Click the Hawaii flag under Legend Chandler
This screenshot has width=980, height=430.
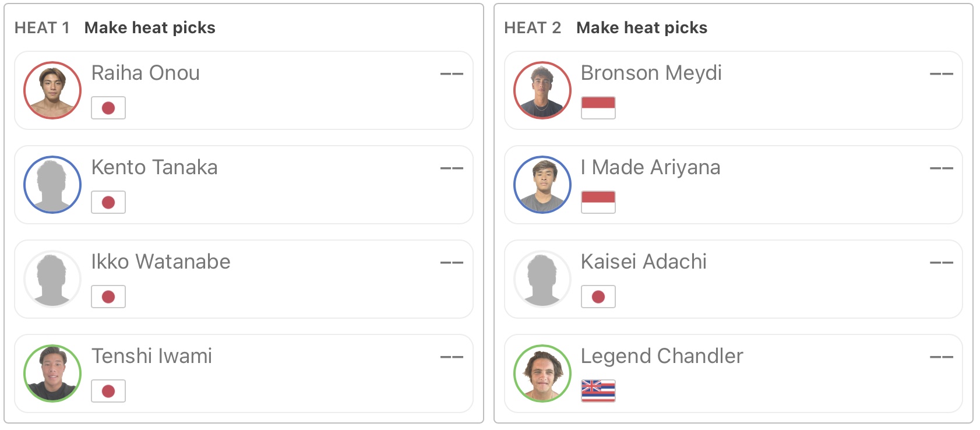(x=598, y=391)
